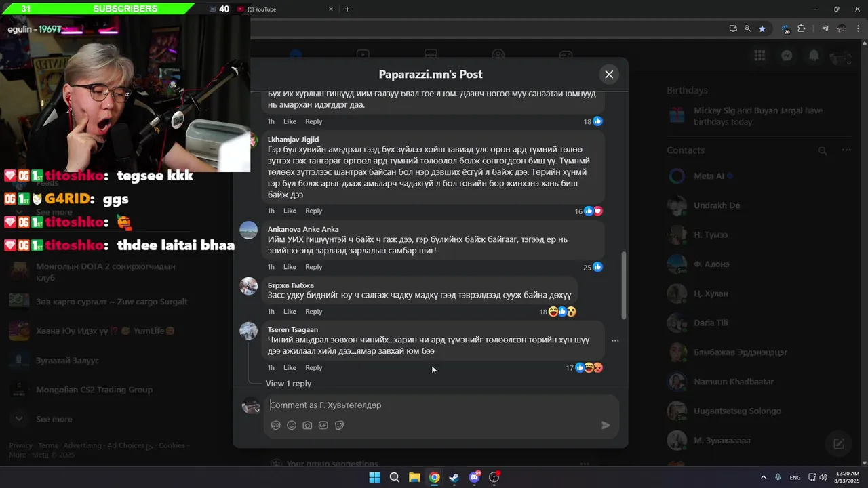Open the emoji picker in comment box
868x488 pixels.
pos(292,426)
